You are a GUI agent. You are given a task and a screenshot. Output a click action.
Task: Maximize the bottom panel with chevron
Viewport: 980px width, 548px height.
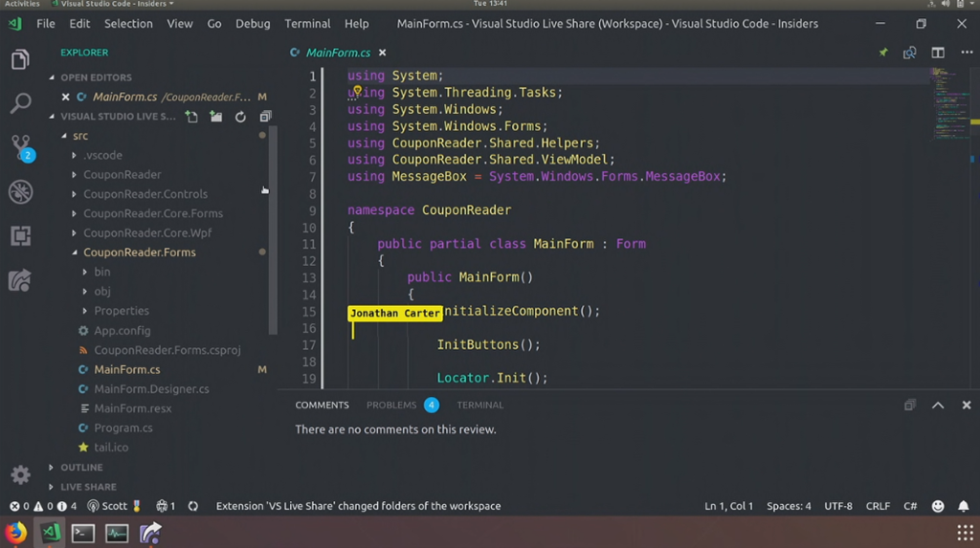pos(938,406)
